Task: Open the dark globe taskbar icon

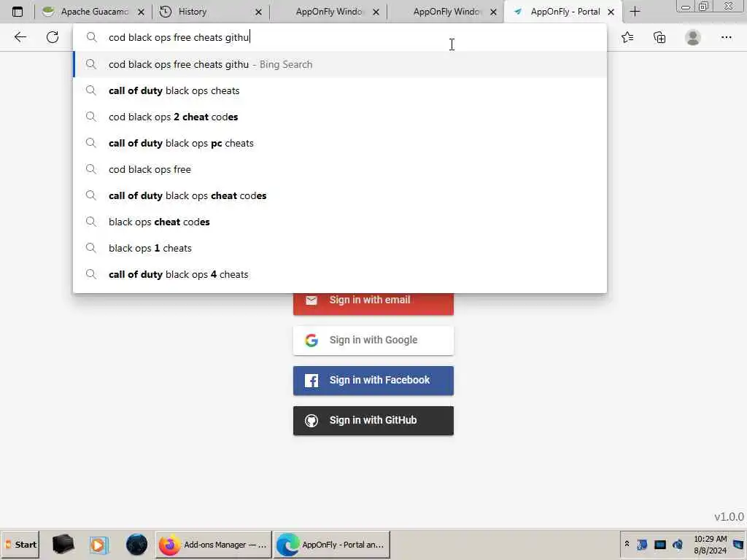Action: 136,544
